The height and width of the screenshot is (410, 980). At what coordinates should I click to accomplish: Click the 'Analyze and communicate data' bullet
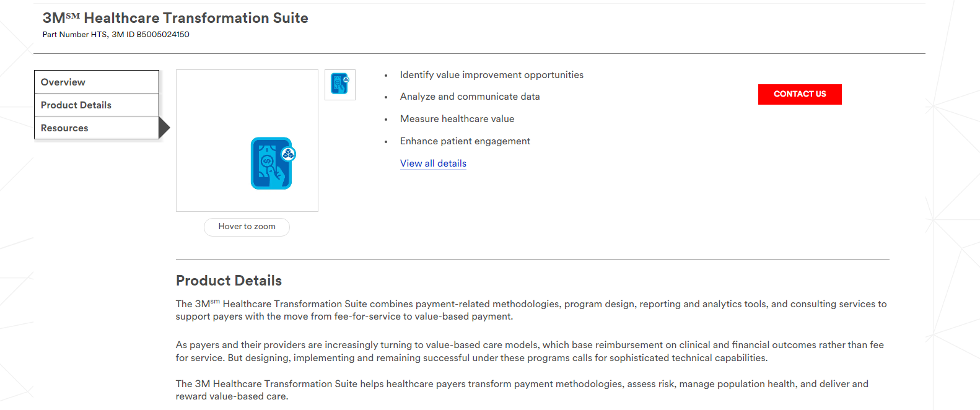coord(470,97)
